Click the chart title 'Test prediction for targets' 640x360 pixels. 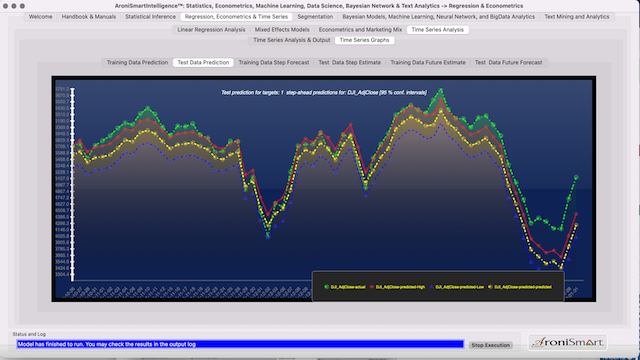tap(324, 93)
